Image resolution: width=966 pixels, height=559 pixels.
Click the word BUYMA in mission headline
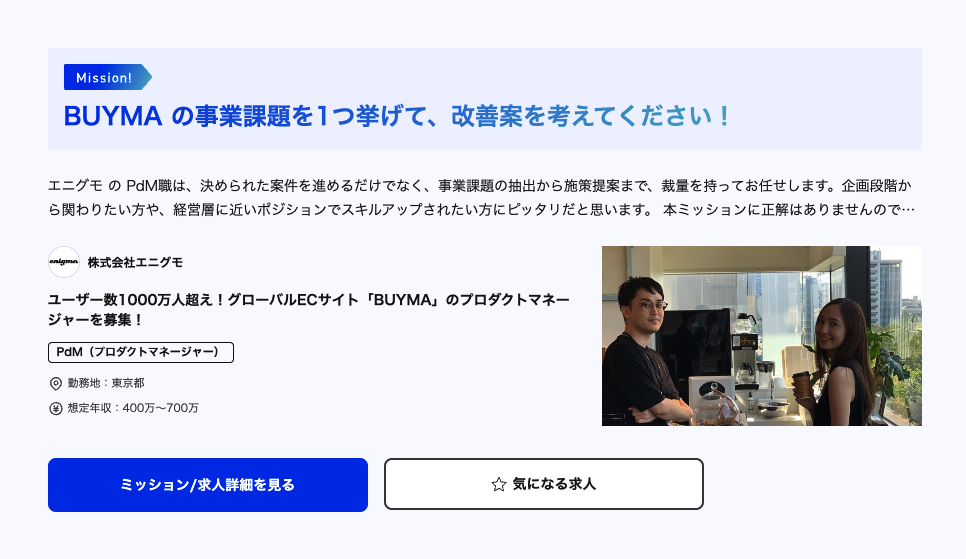pyautogui.click(x=113, y=116)
